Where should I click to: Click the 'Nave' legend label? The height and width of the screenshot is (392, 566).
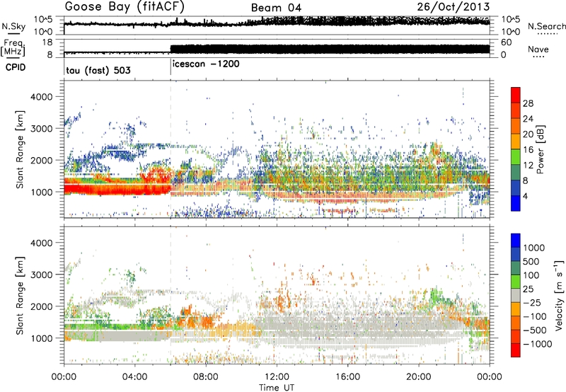click(x=538, y=49)
